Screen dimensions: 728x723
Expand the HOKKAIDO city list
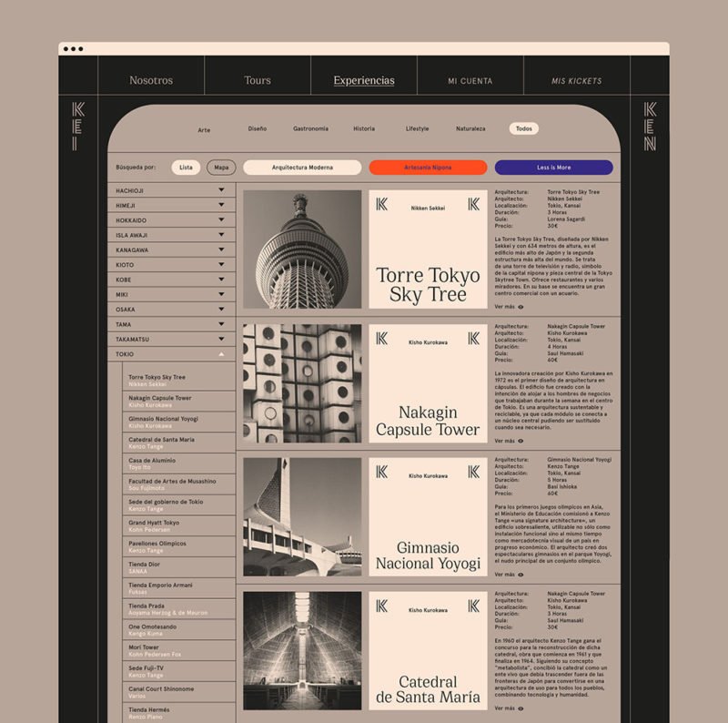pyautogui.click(x=221, y=220)
